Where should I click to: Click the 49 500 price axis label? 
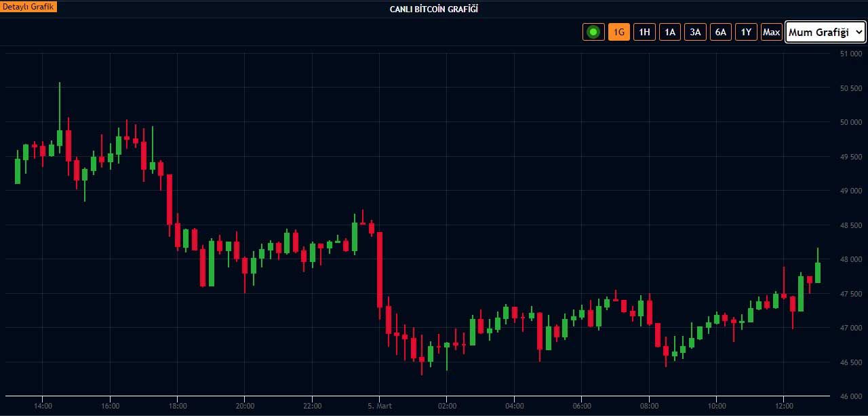point(850,157)
